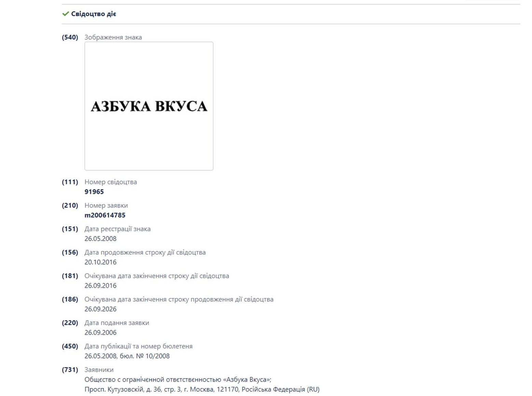This screenshot has width=532, height=396.
Task: Click the 'Дата реєстрації знака' label
Action: tap(117, 229)
